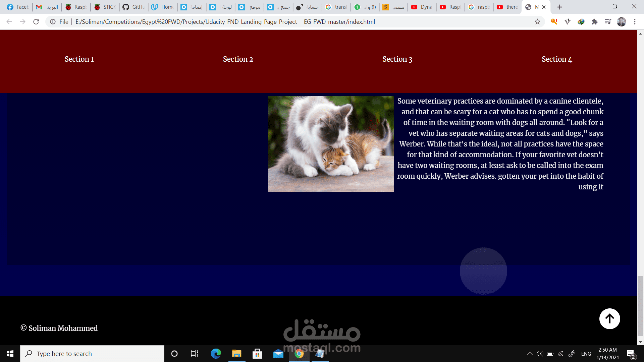The height and width of the screenshot is (362, 644).
Task: Open the Chrome three-dot menu
Action: [635, 22]
